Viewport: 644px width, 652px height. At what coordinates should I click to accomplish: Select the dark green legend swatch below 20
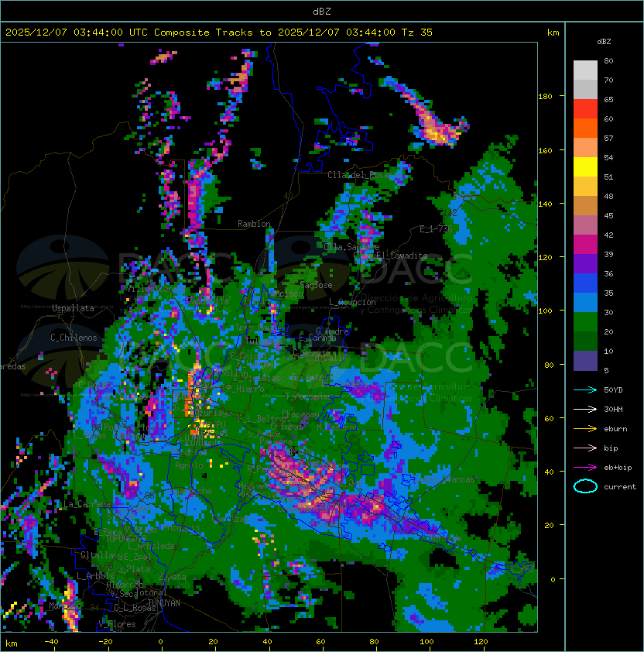click(585, 341)
